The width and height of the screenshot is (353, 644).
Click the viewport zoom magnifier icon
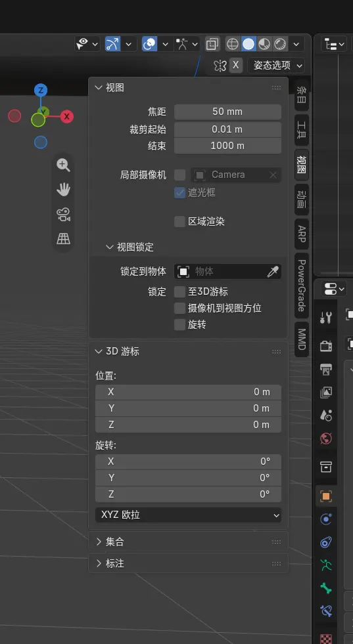click(63, 165)
